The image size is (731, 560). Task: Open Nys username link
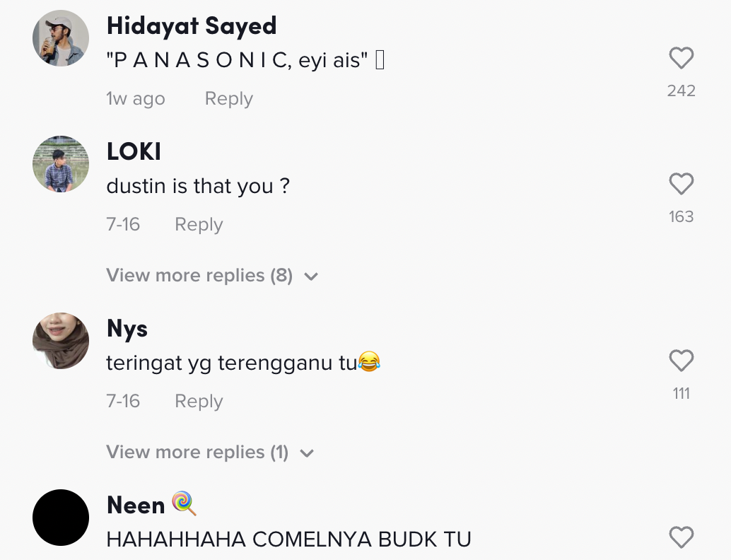[x=127, y=329]
